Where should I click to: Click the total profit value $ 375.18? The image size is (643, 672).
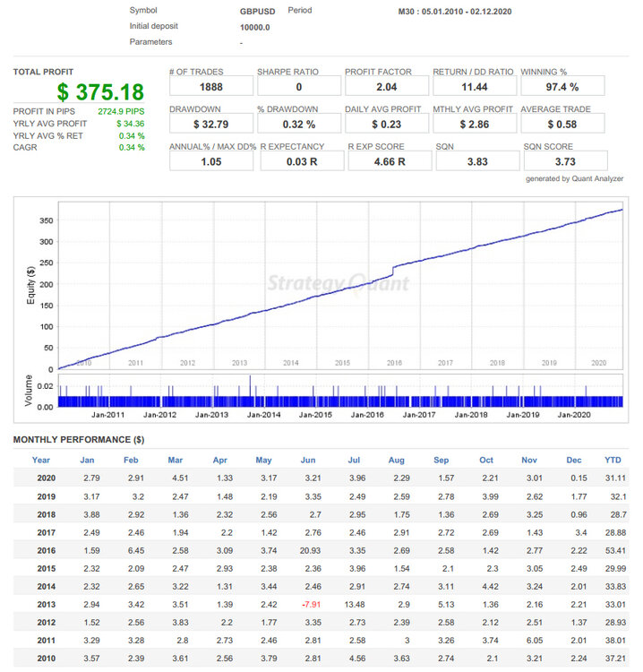(100, 92)
